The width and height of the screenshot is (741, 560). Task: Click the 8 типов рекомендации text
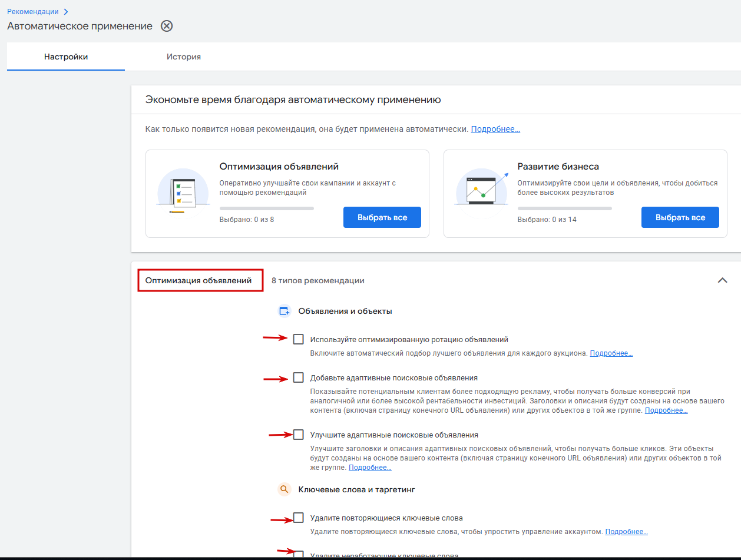pyautogui.click(x=318, y=281)
